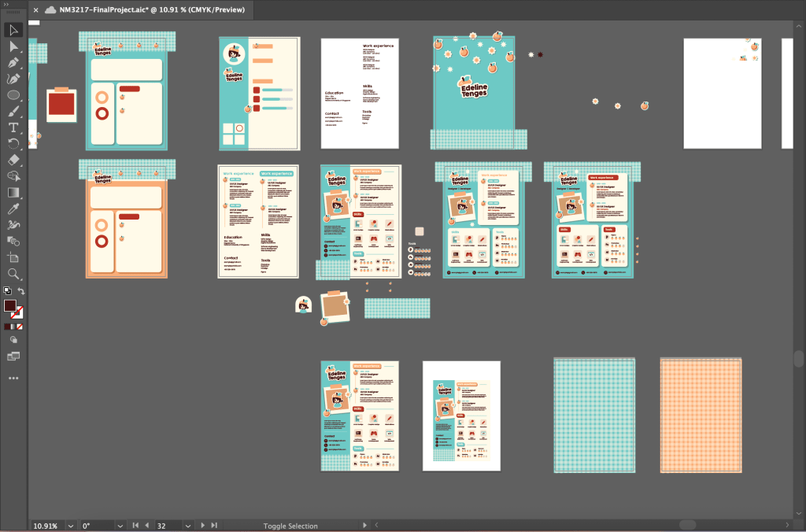
Task: Select the NM3217-FinalProject.aic document tab
Action: pos(151,9)
